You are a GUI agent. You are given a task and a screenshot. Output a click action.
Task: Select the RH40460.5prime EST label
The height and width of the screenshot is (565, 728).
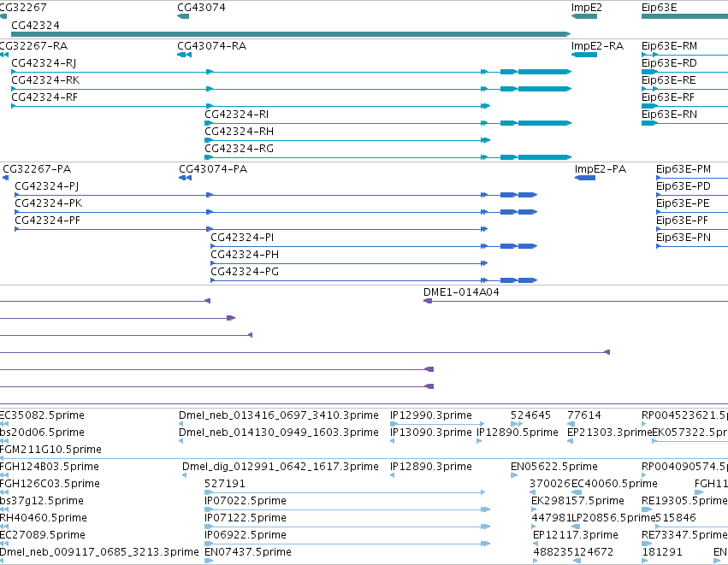(x=43, y=519)
